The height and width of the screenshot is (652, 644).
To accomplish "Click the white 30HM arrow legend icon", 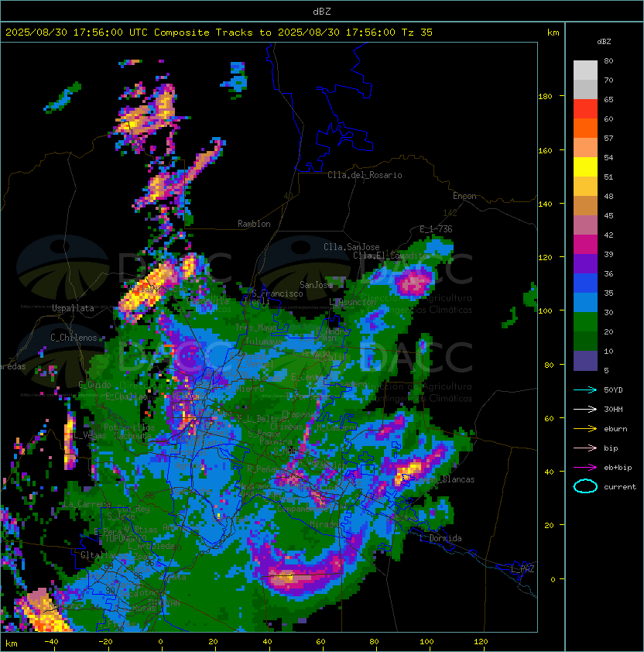I will tap(585, 409).
